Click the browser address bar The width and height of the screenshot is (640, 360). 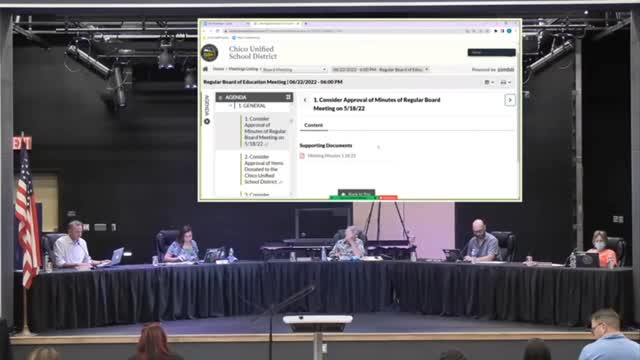(343, 31)
